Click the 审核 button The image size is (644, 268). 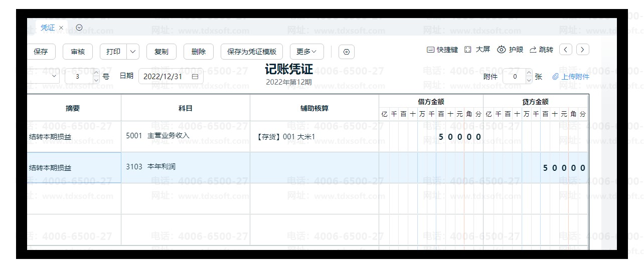pyautogui.click(x=78, y=52)
